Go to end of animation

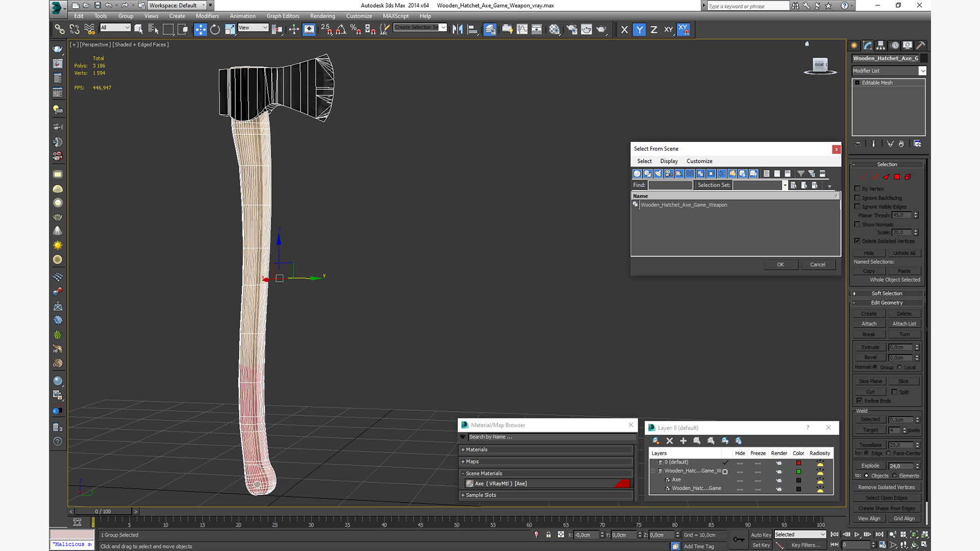click(879, 535)
